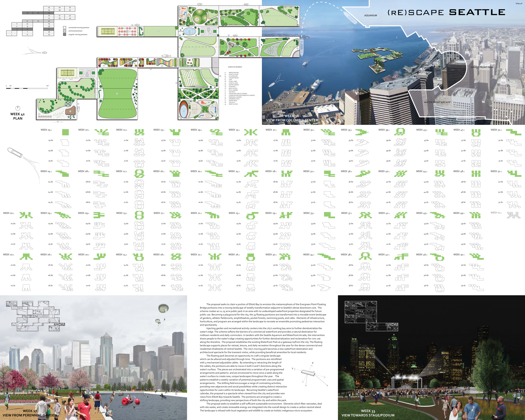Click the north arrow above WEEK 42 PLAN
The image size is (525, 420).
coord(18,108)
